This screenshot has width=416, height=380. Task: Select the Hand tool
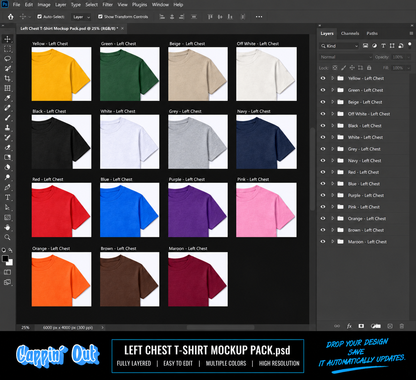tap(7, 227)
